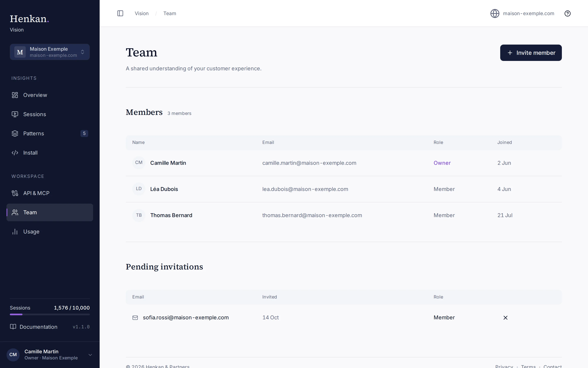Open Overview in the sidebar
This screenshot has height=368, width=588.
pyautogui.click(x=50, y=95)
